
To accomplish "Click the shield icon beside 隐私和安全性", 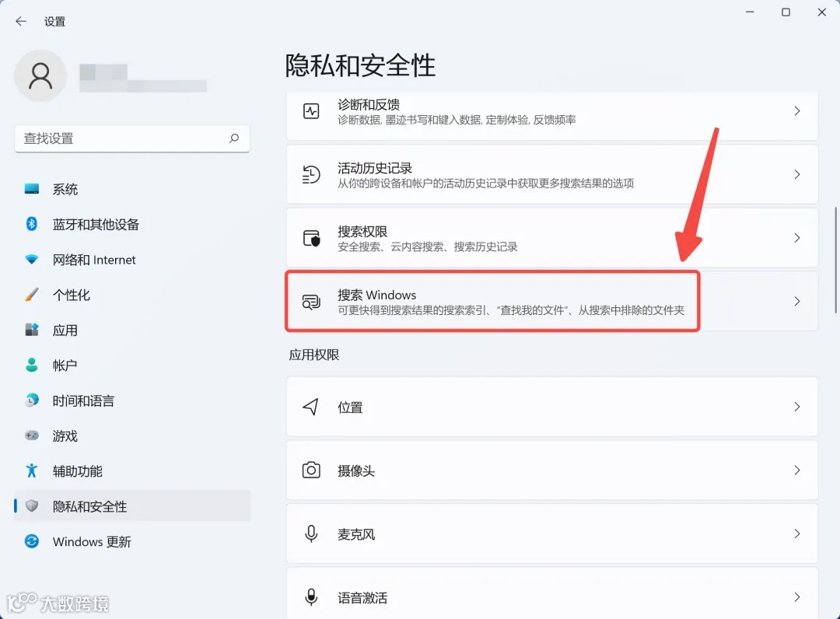I will coord(32,505).
